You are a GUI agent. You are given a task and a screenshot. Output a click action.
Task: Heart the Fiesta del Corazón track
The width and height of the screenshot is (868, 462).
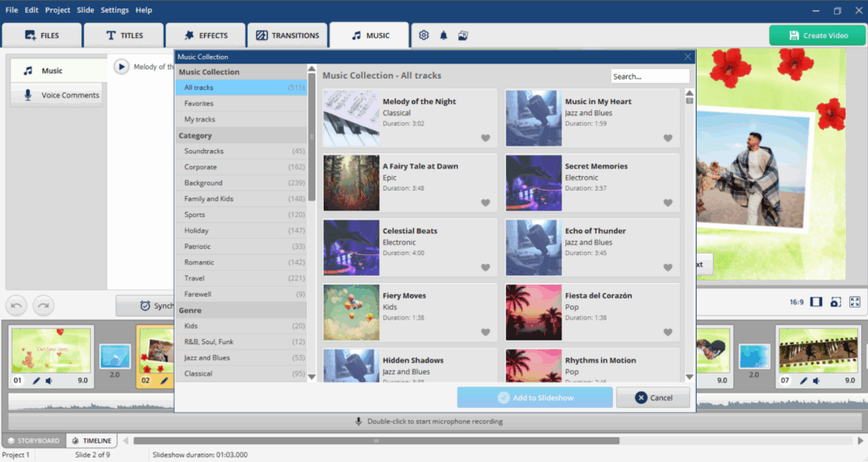[x=668, y=332]
